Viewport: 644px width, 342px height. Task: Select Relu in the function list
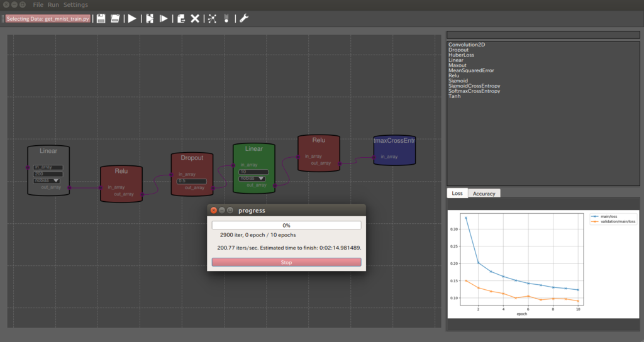pos(454,75)
